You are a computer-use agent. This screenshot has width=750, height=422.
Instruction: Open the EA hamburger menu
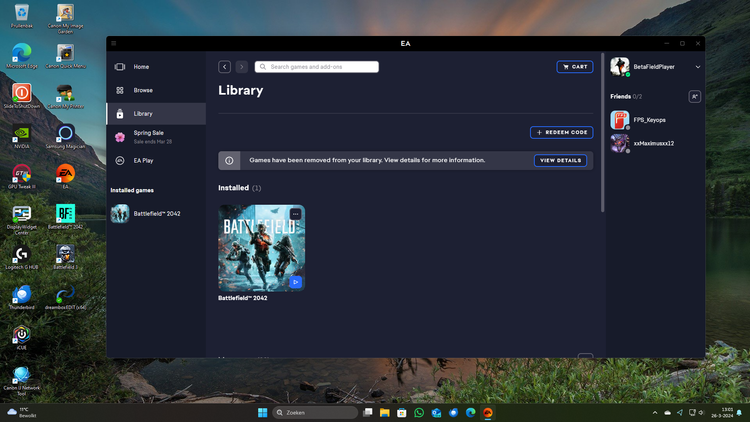click(114, 43)
